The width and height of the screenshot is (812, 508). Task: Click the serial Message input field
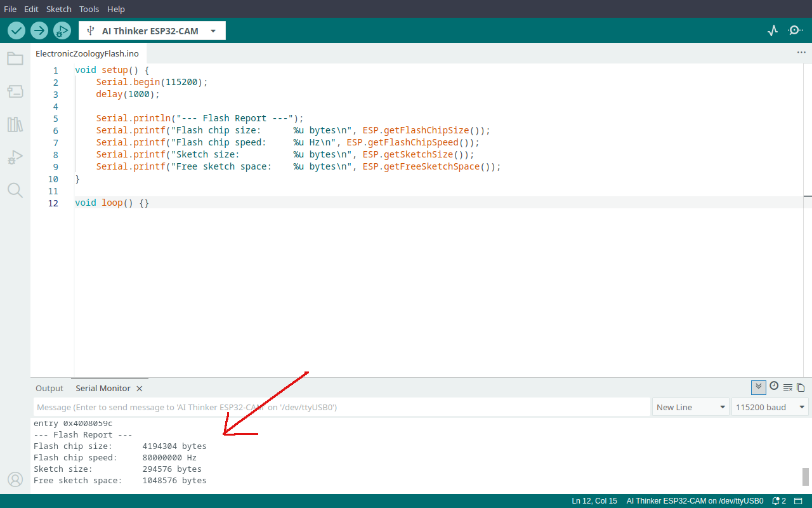coord(341,407)
